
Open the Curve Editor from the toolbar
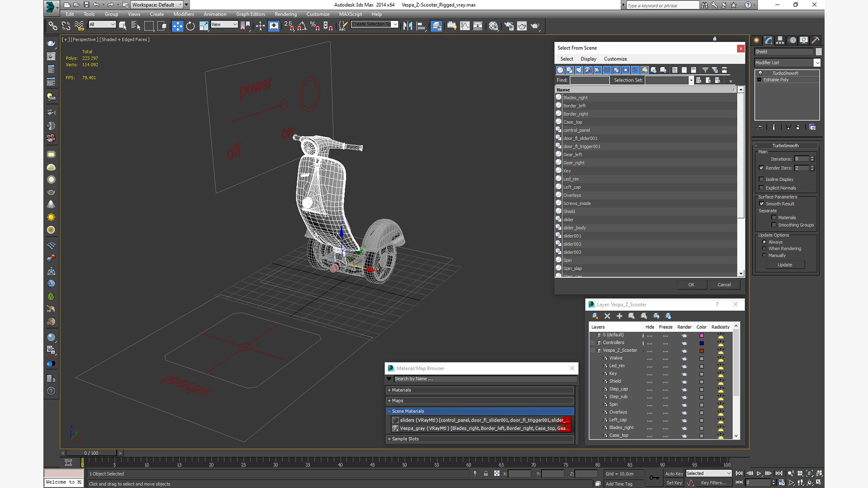(465, 26)
